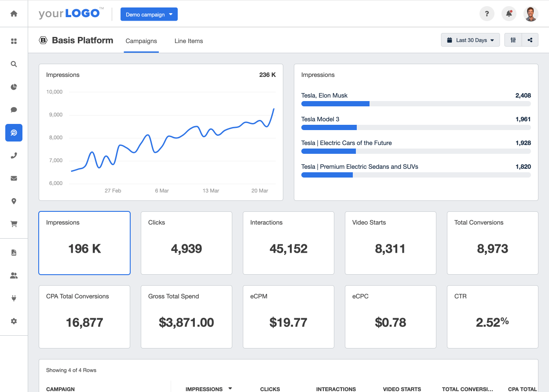This screenshot has width=549, height=392.
Task: Open the users group sidebar icon
Action: [x=14, y=276]
